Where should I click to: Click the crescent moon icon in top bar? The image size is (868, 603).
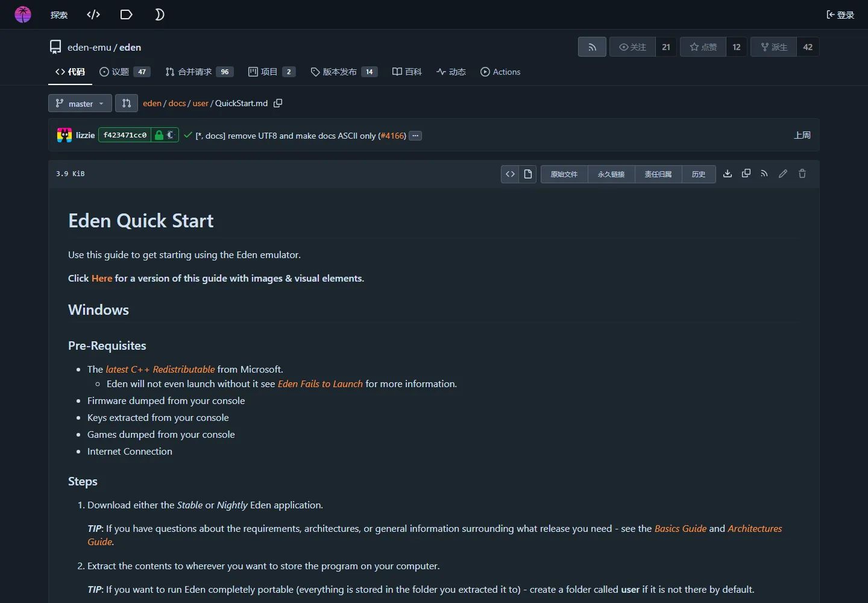pyautogui.click(x=159, y=14)
